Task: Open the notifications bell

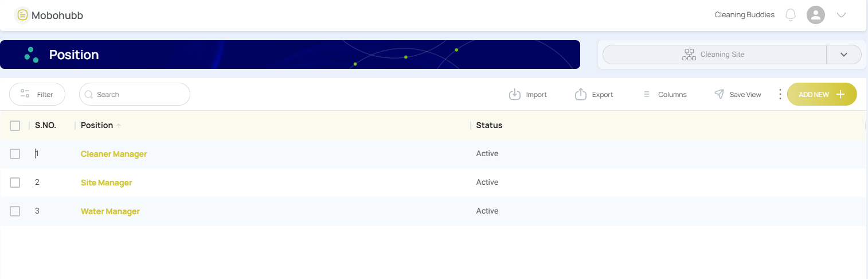Action: (791, 15)
